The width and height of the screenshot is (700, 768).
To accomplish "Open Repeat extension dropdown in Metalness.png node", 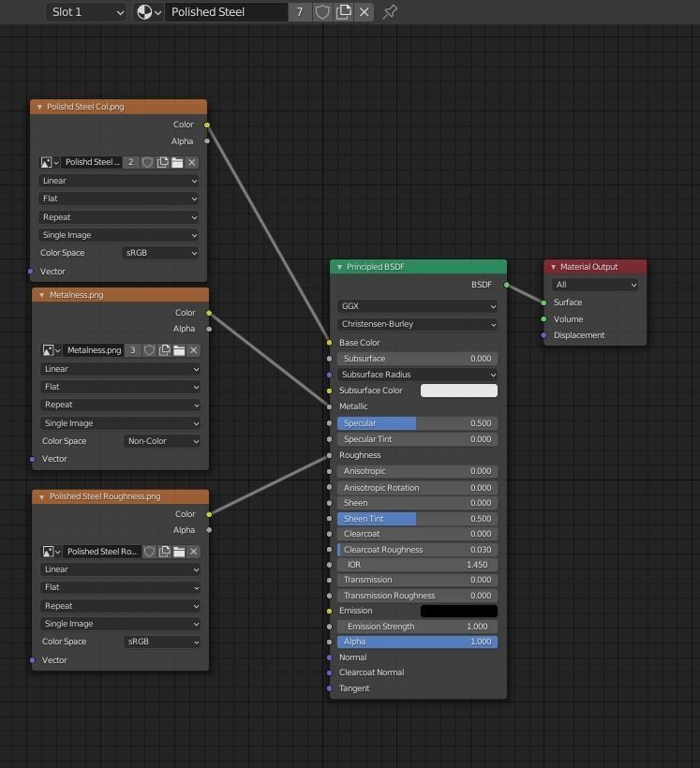I will tap(121, 405).
